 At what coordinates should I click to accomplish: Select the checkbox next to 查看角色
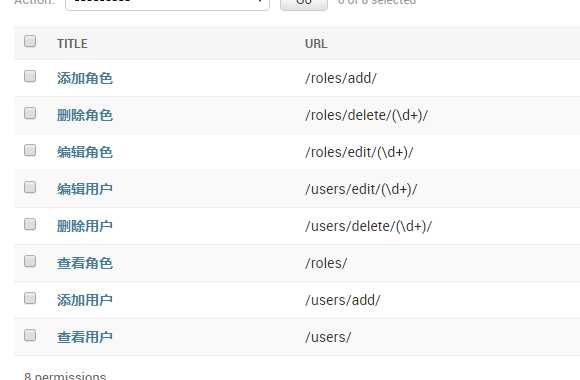click(30, 261)
